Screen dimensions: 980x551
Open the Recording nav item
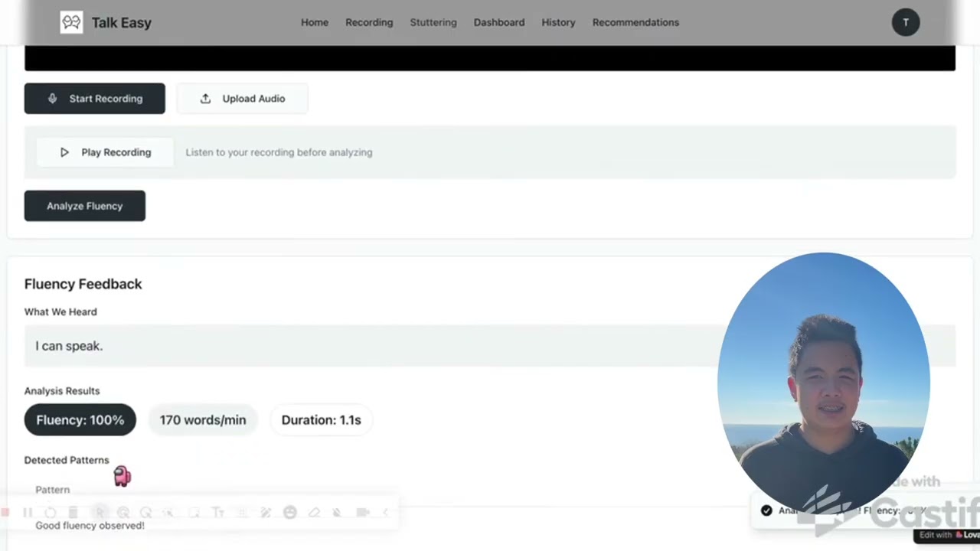[x=369, y=22]
